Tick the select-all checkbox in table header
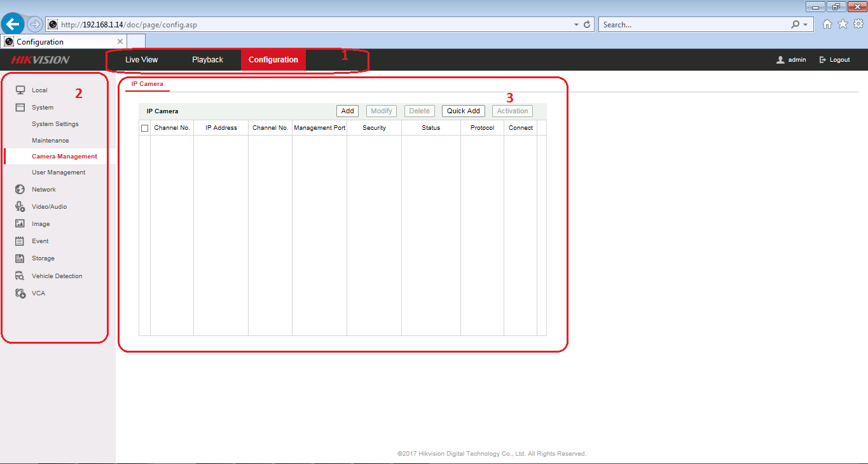The image size is (868, 464). tap(145, 128)
